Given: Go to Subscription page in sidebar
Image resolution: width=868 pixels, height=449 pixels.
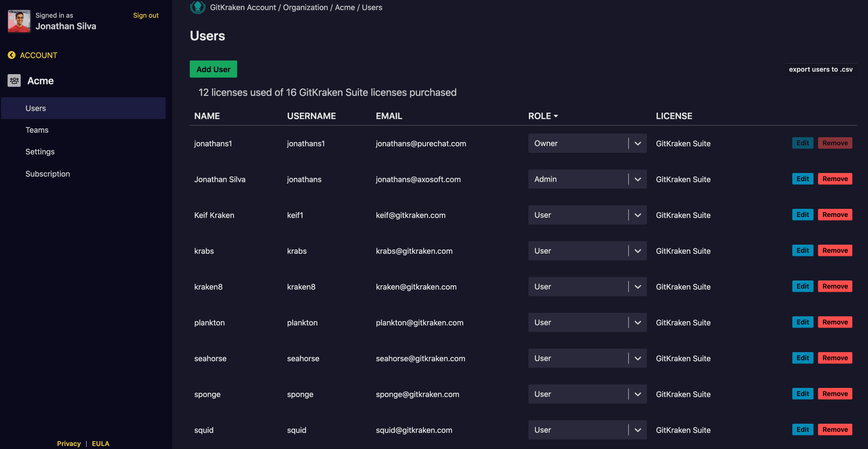Looking at the screenshot, I should coord(47,174).
